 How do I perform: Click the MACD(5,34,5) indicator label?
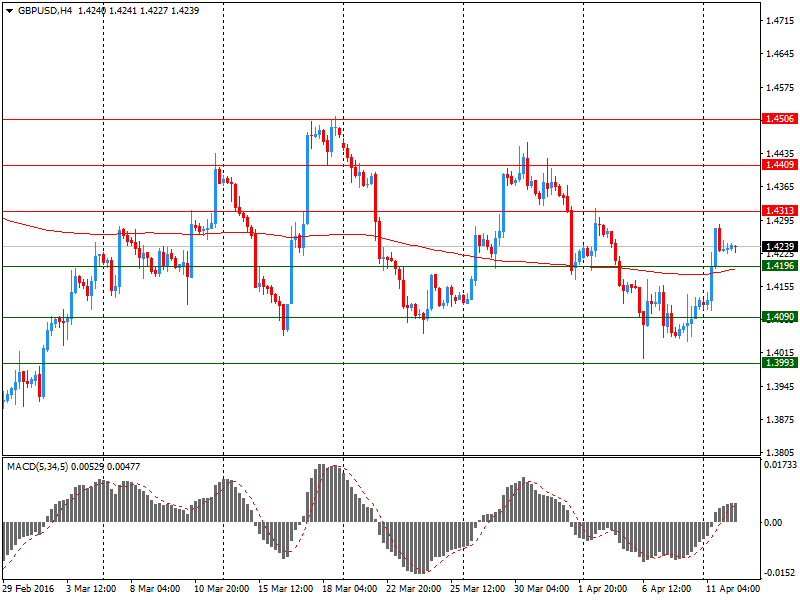click(37, 466)
